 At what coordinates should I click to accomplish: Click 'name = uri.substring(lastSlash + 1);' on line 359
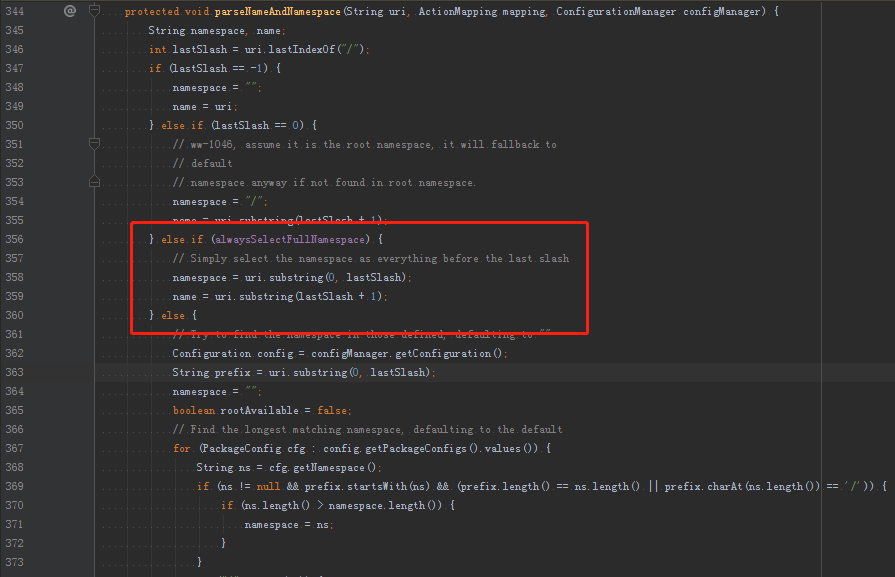point(280,297)
